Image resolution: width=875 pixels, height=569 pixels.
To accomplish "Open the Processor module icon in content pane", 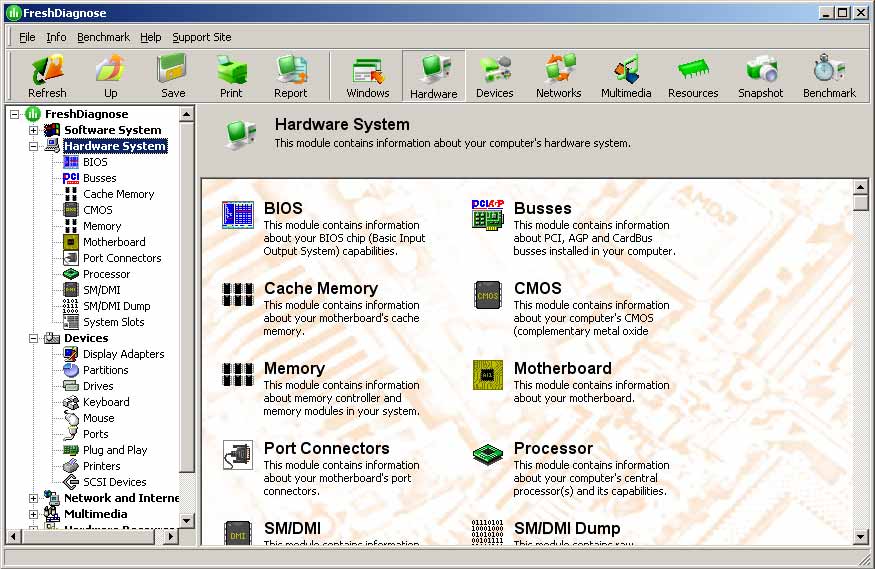I will [487, 454].
